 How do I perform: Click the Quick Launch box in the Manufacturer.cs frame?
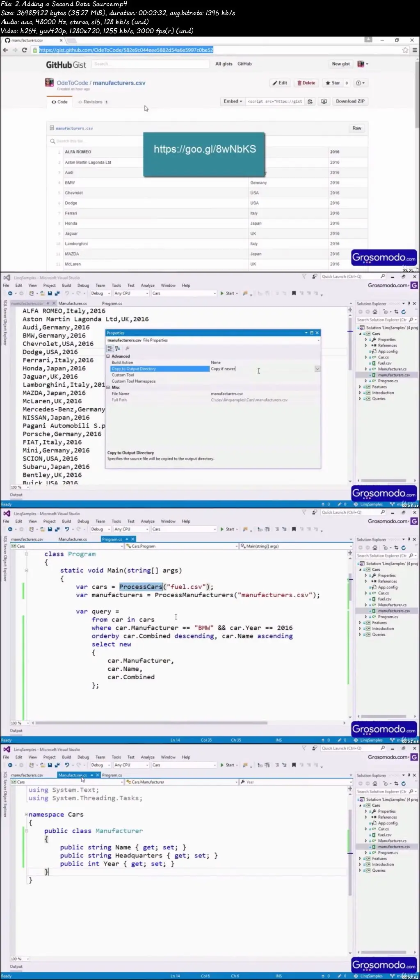(x=354, y=748)
